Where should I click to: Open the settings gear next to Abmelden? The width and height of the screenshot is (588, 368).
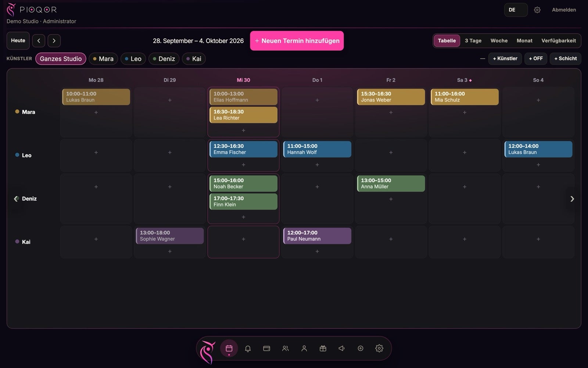pos(537,10)
